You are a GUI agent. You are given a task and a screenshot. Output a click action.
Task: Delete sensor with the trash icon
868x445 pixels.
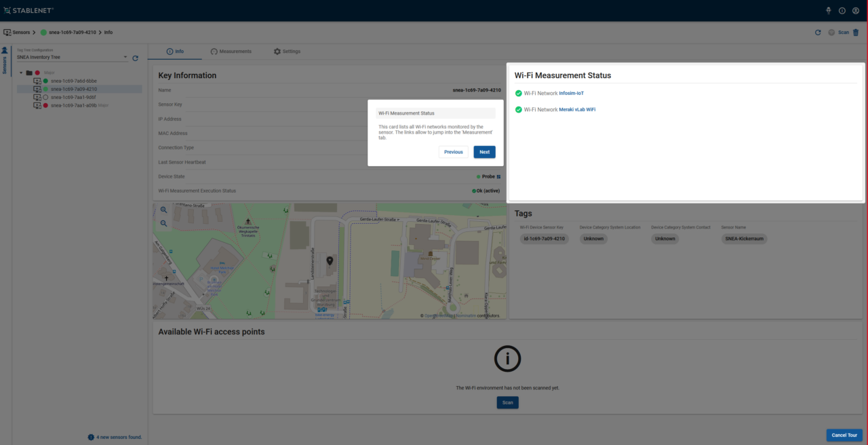point(856,33)
